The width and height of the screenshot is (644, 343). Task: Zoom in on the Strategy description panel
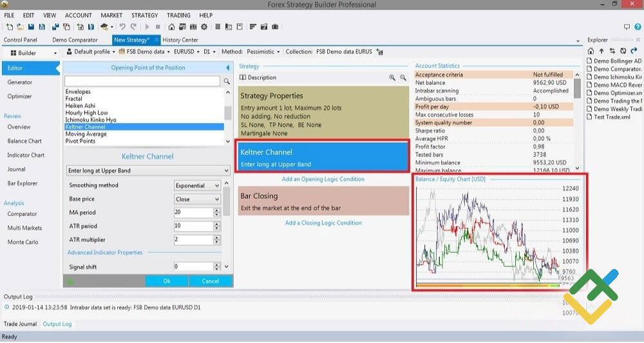point(392,78)
